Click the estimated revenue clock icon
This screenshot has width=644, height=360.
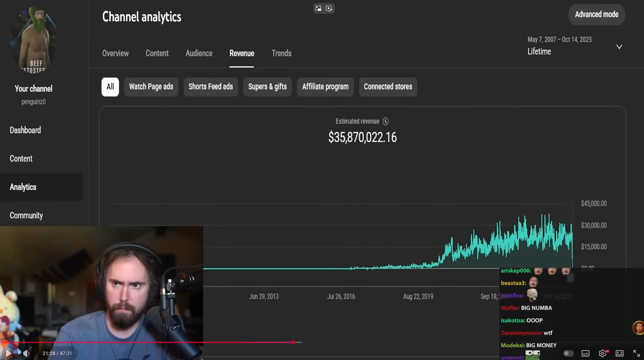point(386,121)
